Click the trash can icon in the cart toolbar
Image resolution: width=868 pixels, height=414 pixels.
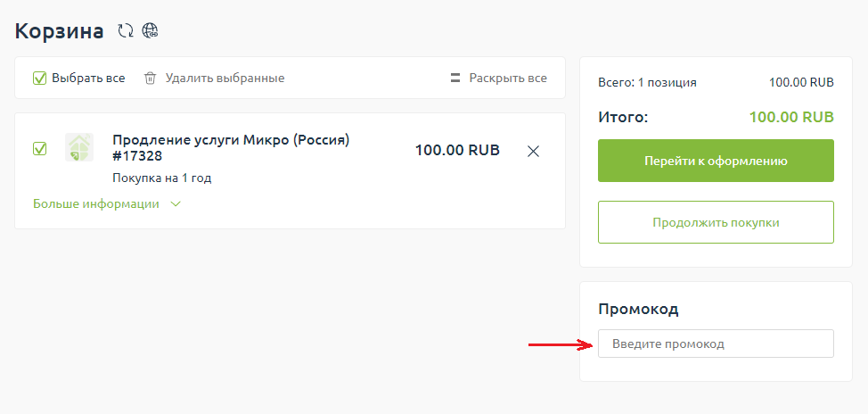coord(151,79)
